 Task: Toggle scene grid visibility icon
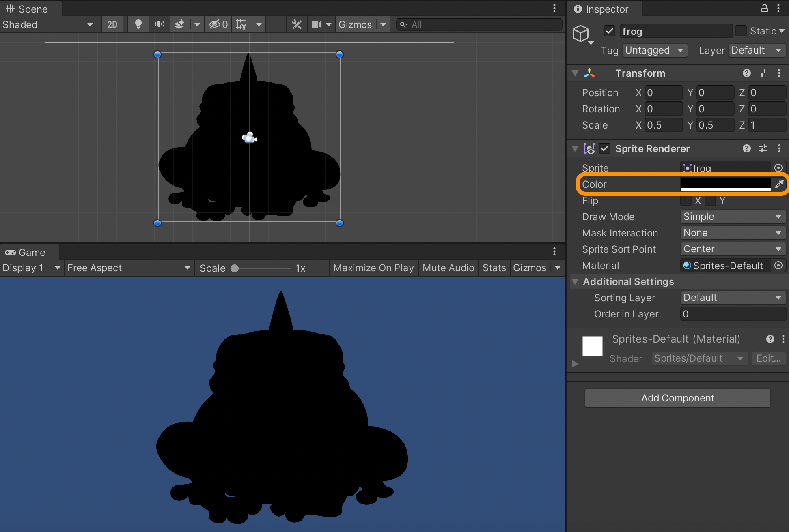(x=241, y=25)
